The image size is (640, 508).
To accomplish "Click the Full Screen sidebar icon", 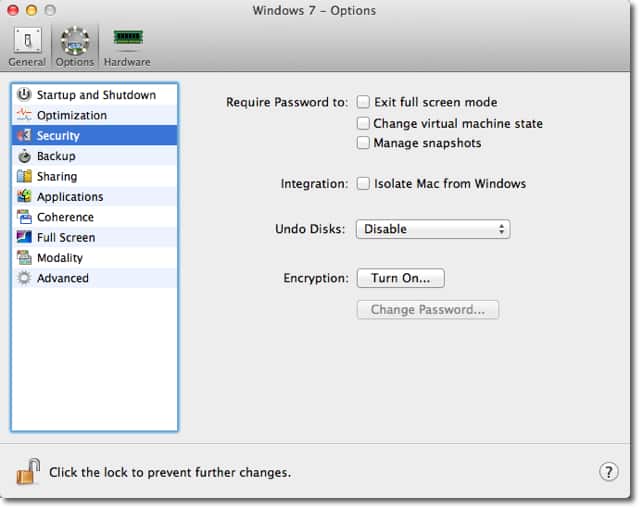I will pos(24,237).
